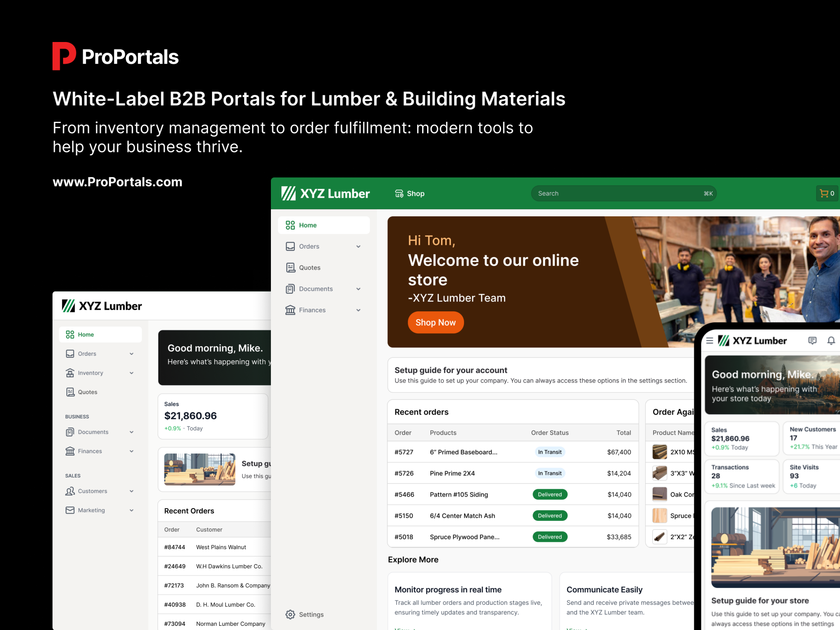The height and width of the screenshot is (630, 840).
Task: Open order #40938 D. H. Moul Lumber Co.
Action: [x=214, y=605]
